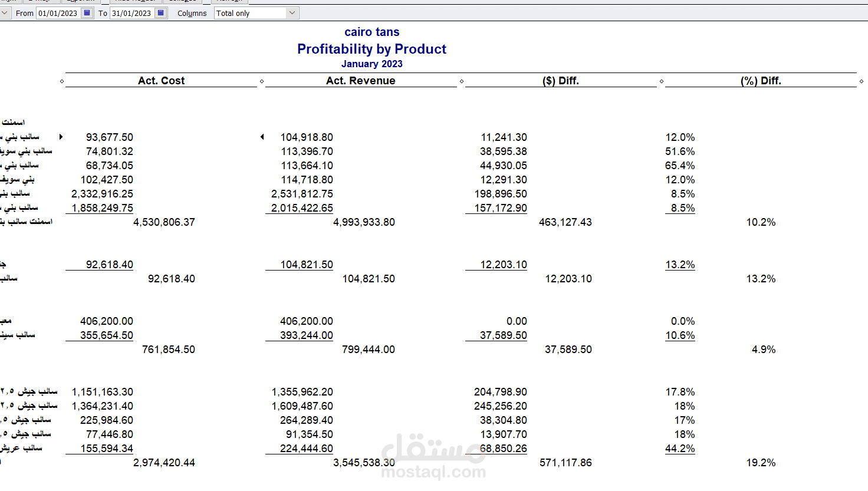Select the cost value 1,858,249.75
Screen dimensions: 868x491
102,208
